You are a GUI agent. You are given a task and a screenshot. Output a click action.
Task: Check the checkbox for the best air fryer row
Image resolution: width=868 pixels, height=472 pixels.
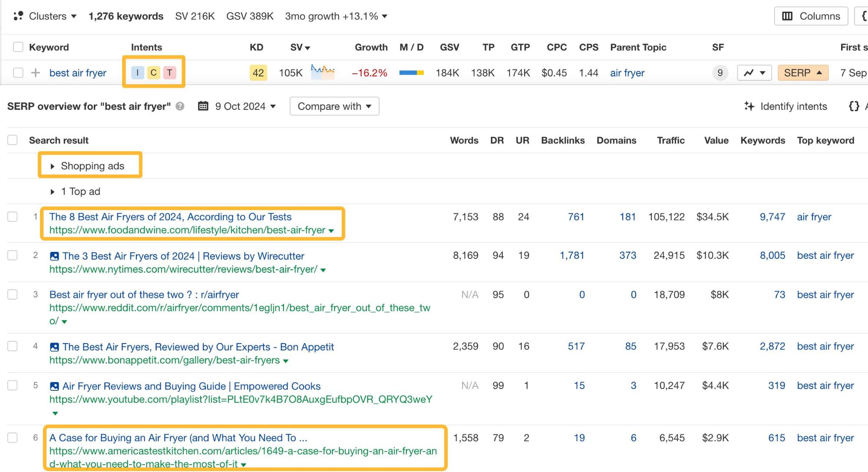coord(18,73)
